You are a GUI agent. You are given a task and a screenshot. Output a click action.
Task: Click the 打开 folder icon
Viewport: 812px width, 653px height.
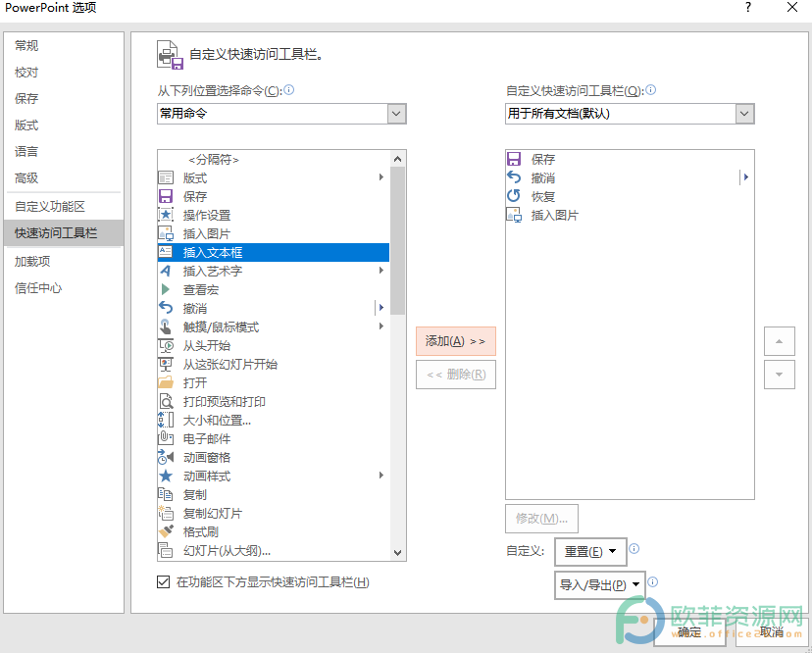[166, 382]
